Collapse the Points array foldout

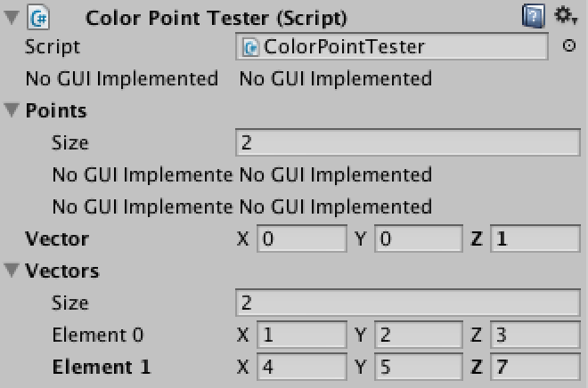(x=12, y=110)
